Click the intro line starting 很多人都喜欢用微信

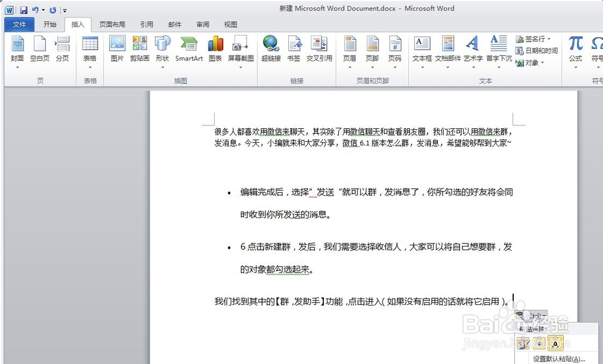(x=363, y=132)
